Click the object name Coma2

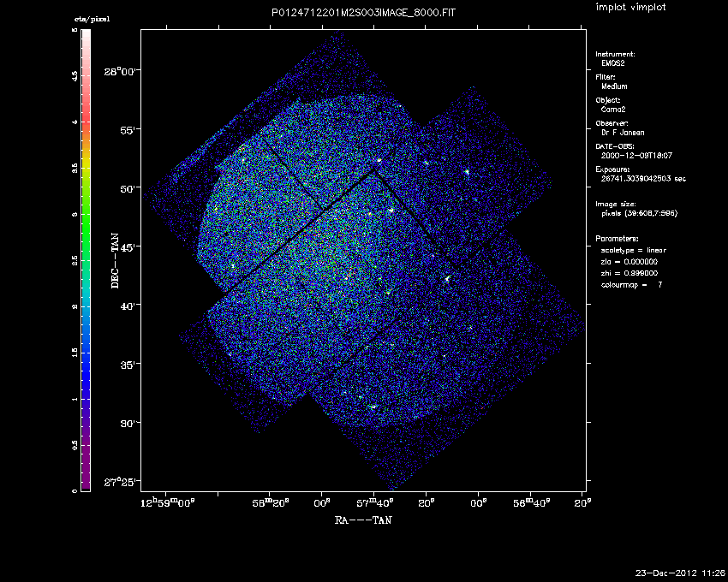[x=613, y=110]
